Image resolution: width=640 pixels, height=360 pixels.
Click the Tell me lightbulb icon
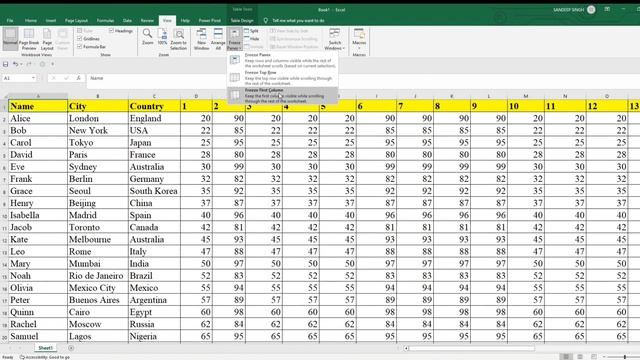pyautogui.click(x=266, y=20)
